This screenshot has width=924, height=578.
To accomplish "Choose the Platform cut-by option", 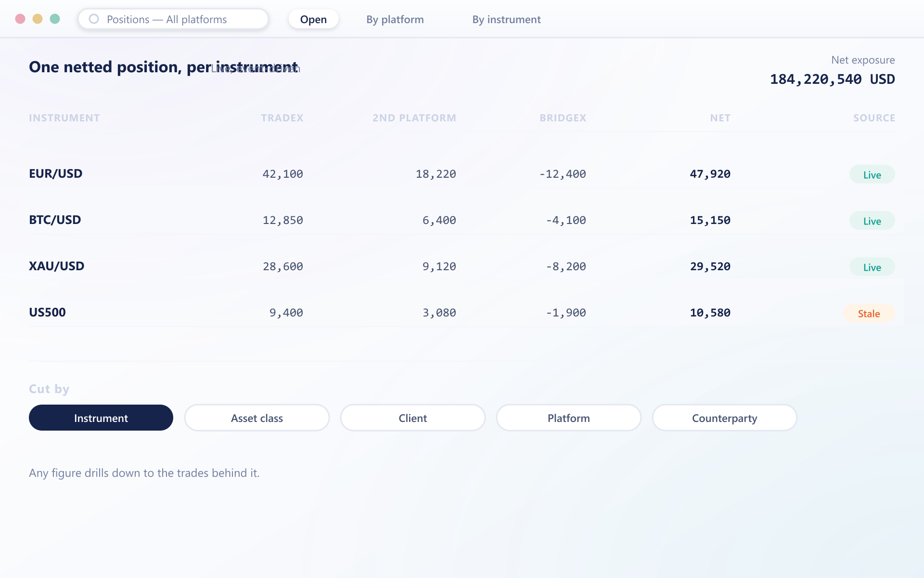I will (569, 418).
